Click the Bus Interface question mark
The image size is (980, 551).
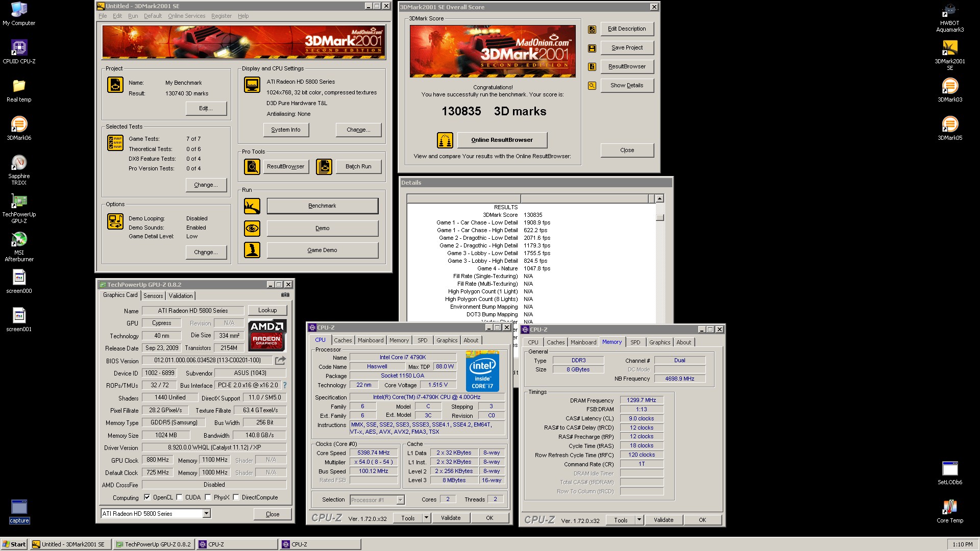285,385
